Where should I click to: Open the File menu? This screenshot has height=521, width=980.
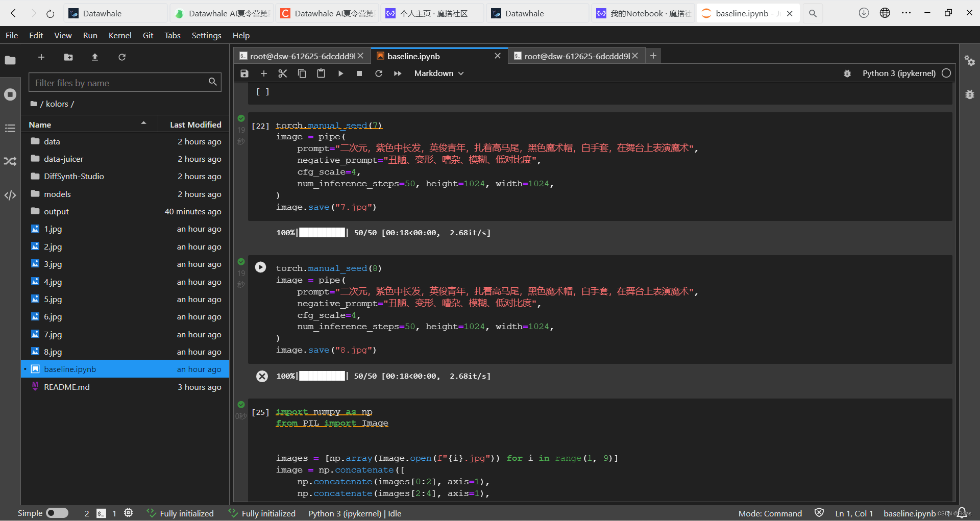coord(12,35)
